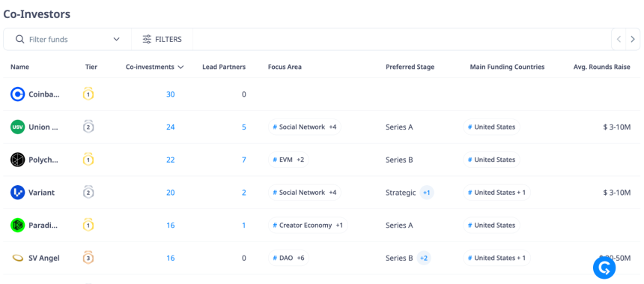Open SV Angel's 16 co-investments link
Screen dimensions: 644x284
pyautogui.click(x=171, y=258)
